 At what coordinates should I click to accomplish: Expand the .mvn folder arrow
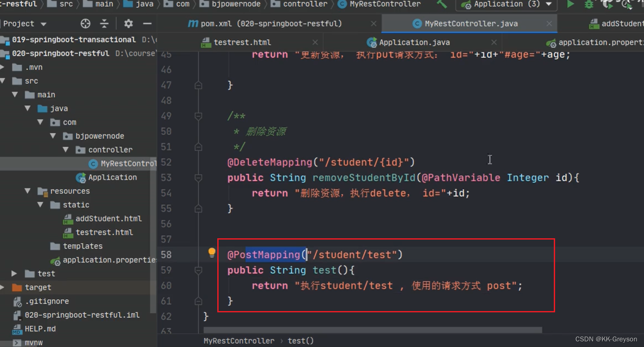pyautogui.click(x=3, y=67)
